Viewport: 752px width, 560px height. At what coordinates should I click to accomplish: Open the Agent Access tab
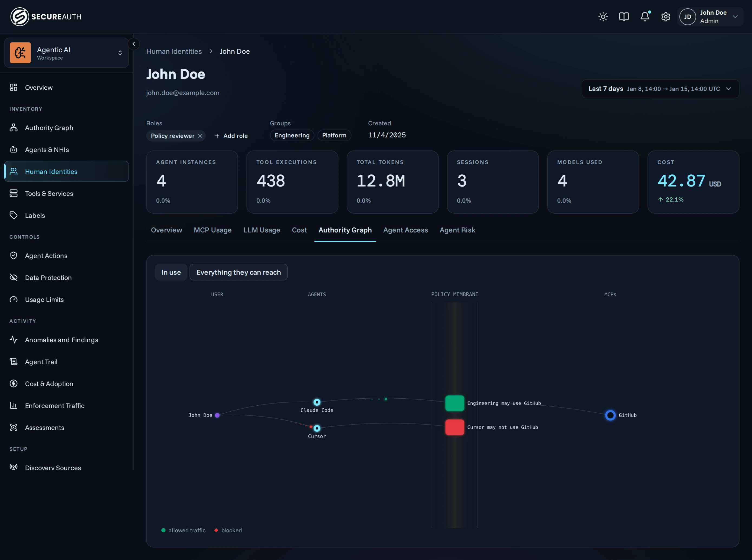[405, 230]
